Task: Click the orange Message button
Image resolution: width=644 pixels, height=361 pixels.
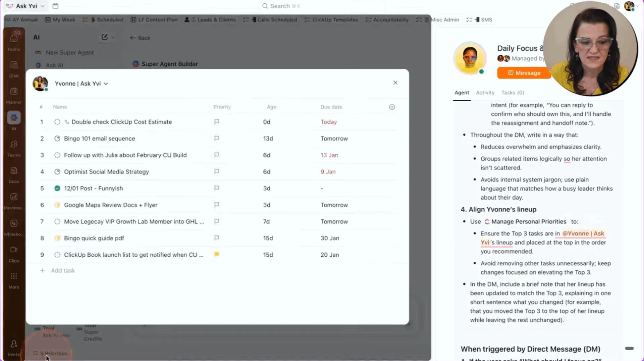Action: (x=524, y=73)
